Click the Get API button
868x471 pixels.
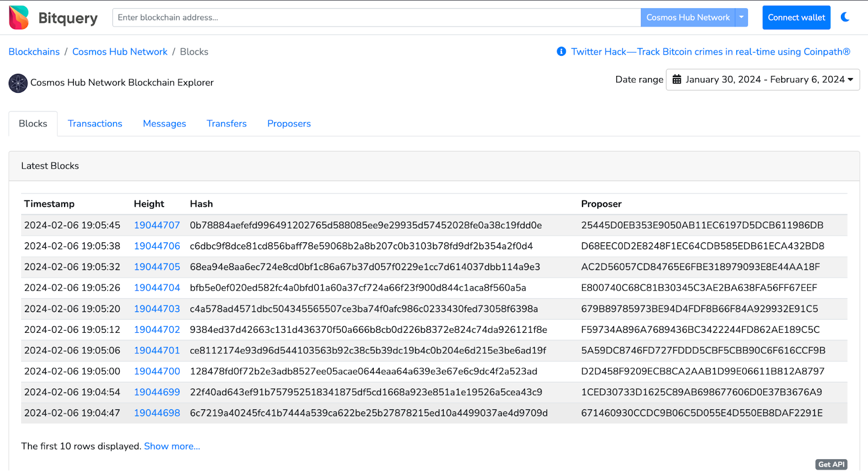(x=831, y=464)
